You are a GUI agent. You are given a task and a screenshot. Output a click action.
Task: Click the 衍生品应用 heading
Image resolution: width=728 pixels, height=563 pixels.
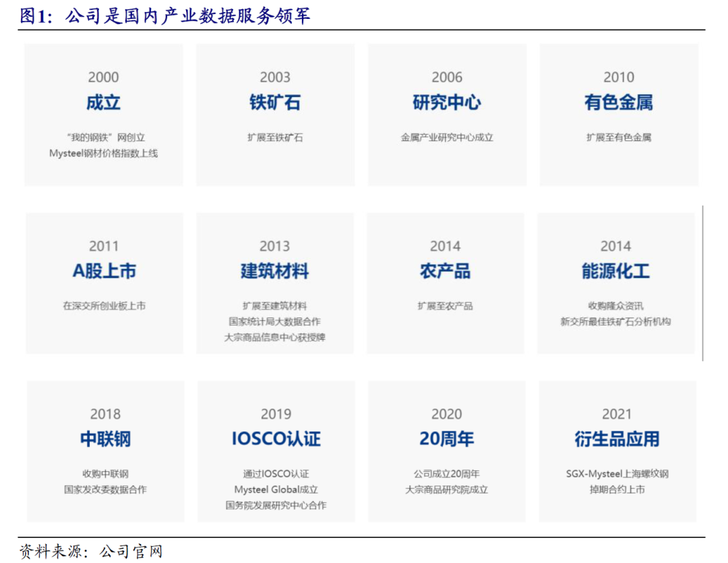coord(617,439)
